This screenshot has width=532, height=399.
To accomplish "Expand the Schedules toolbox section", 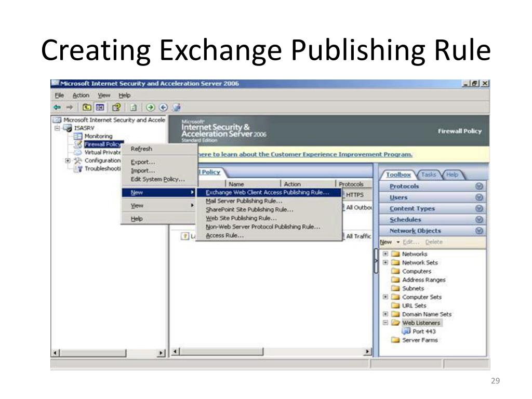I will [x=479, y=220].
